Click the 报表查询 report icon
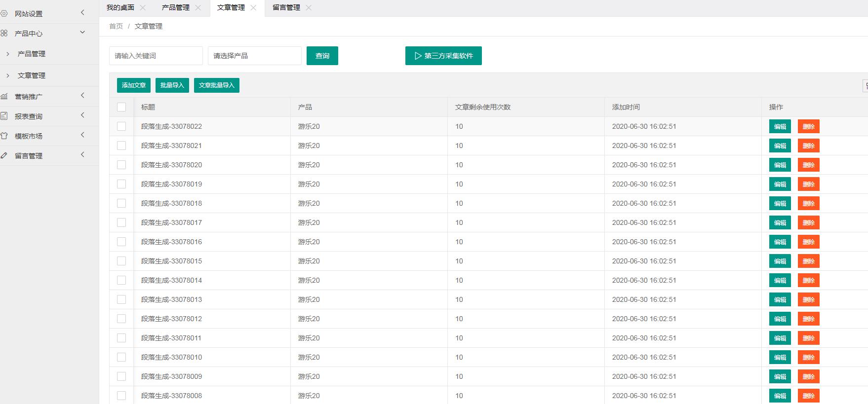The width and height of the screenshot is (868, 404). (x=4, y=116)
